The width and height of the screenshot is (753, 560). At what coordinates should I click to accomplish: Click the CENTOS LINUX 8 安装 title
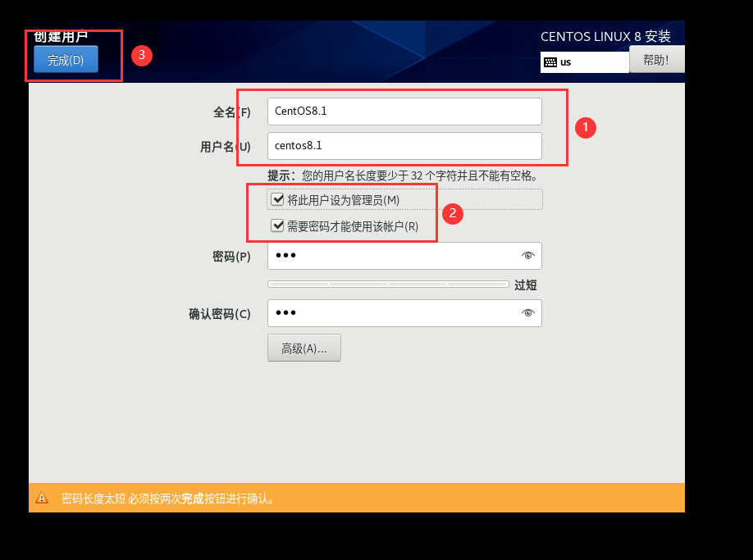[605, 36]
